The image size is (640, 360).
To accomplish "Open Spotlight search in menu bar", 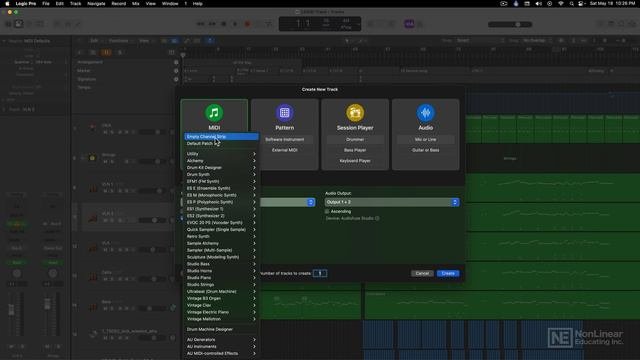I will click(571, 4).
